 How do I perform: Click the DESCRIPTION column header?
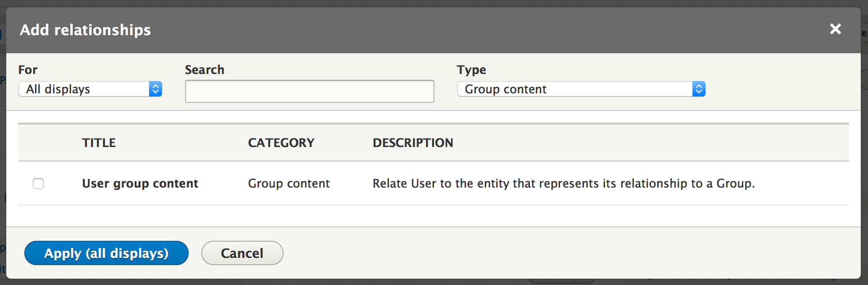tap(413, 143)
